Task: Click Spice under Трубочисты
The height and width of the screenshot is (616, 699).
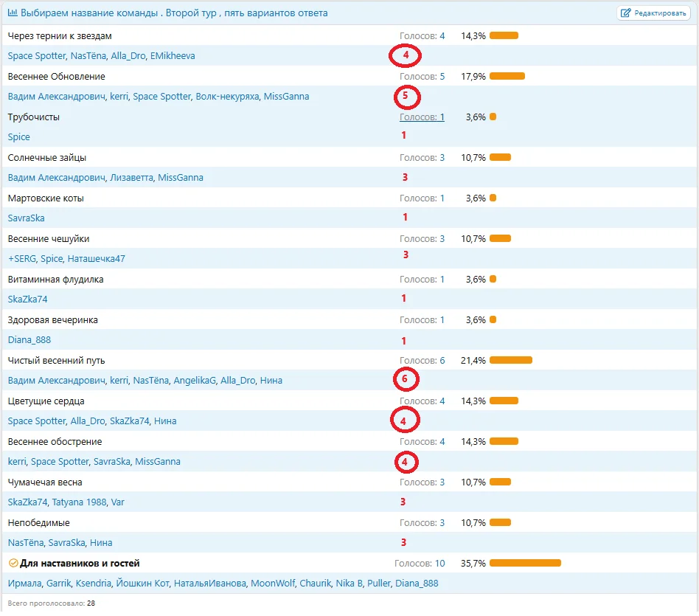Action: (18, 137)
